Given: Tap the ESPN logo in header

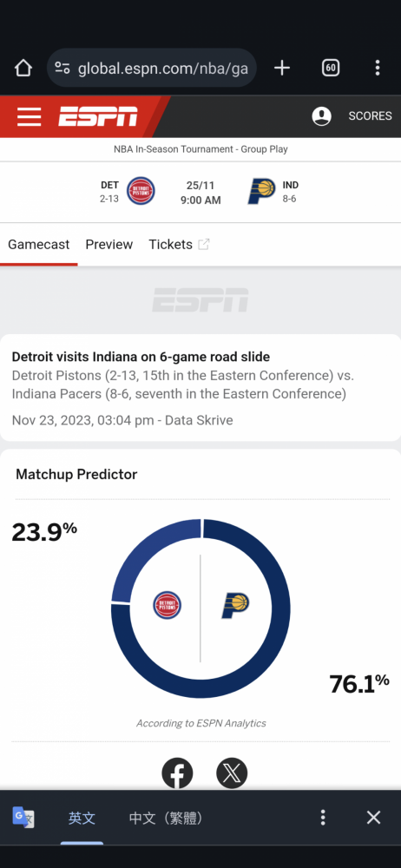Looking at the screenshot, I should tap(98, 117).
